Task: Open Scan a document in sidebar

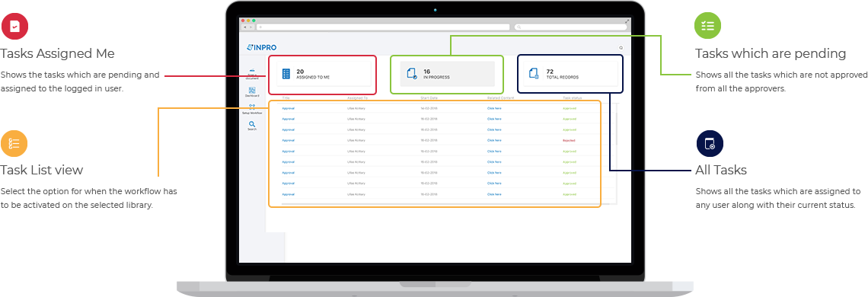Action: [252, 74]
